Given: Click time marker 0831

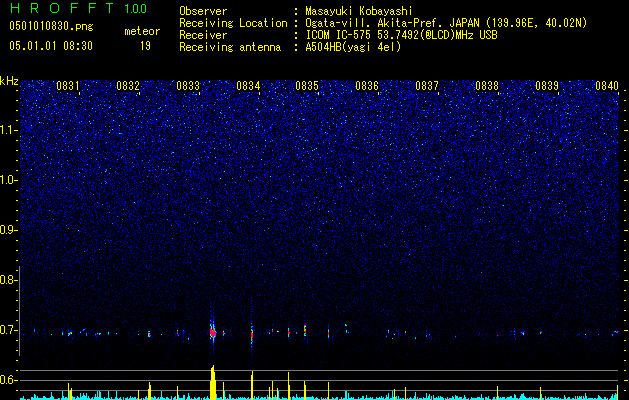Looking at the screenshot, I should pos(67,85).
